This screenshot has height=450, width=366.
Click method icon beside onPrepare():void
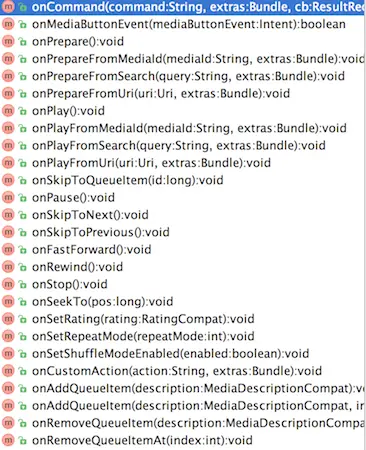pyautogui.click(x=8, y=41)
